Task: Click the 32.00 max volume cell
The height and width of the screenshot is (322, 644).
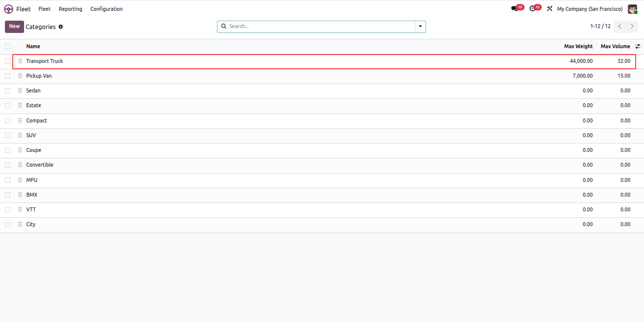Action: coord(624,61)
